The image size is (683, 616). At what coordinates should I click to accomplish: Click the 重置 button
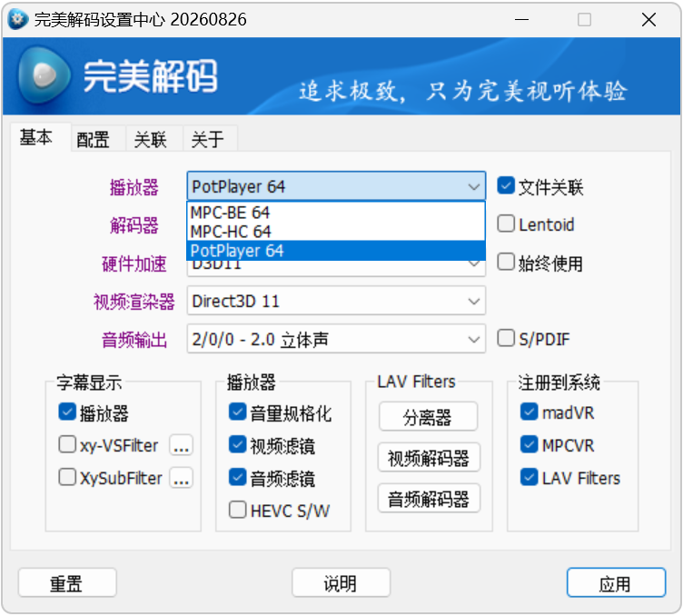[x=67, y=582]
